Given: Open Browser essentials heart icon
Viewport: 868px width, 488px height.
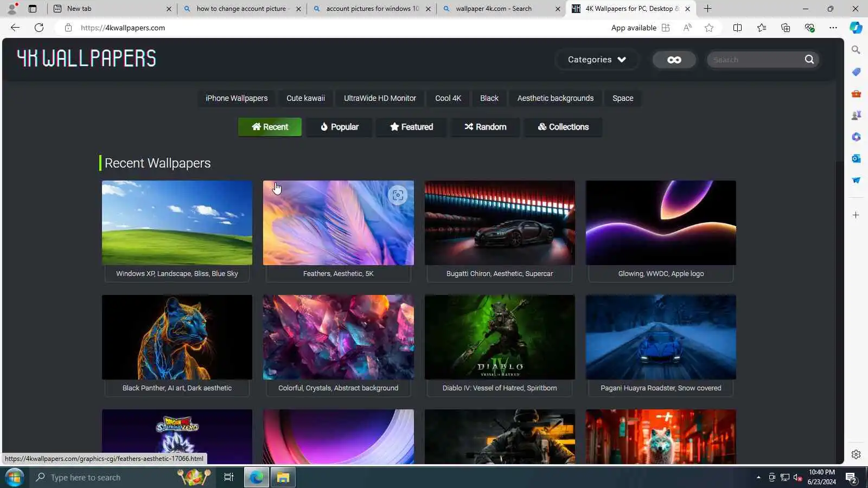Looking at the screenshot, I should click(x=809, y=28).
